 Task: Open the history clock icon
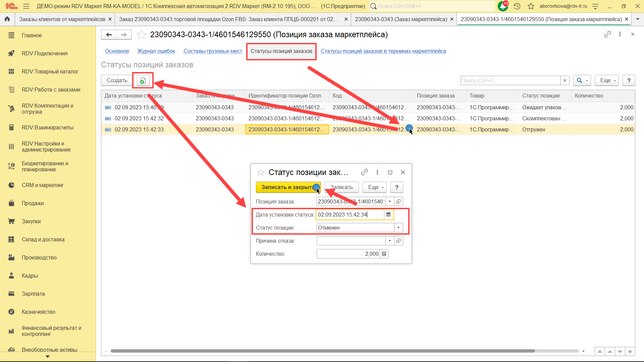point(517,6)
